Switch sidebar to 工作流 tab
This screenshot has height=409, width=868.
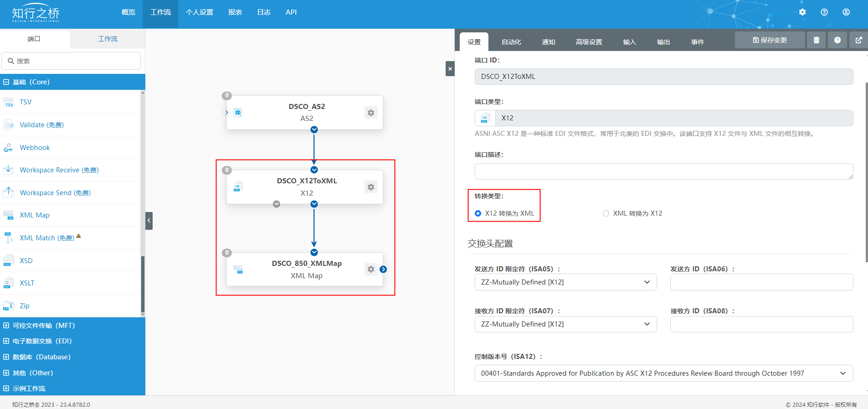108,39
